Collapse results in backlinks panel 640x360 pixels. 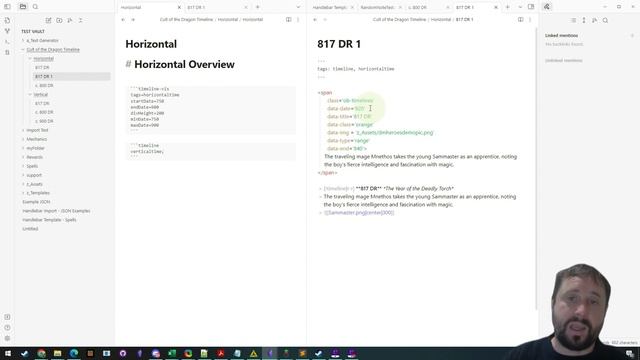coord(573,20)
